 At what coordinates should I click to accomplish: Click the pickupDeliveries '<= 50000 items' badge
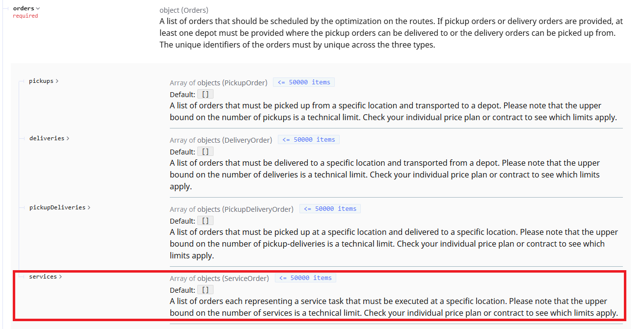click(330, 209)
